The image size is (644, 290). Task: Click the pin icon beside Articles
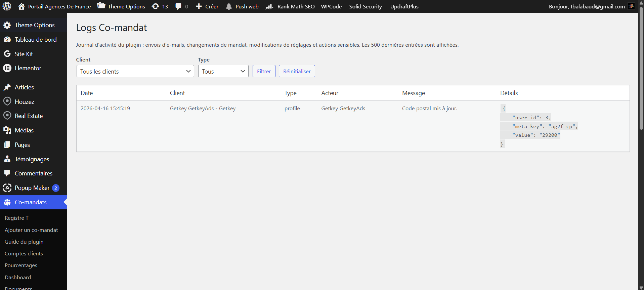coord(7,87)
